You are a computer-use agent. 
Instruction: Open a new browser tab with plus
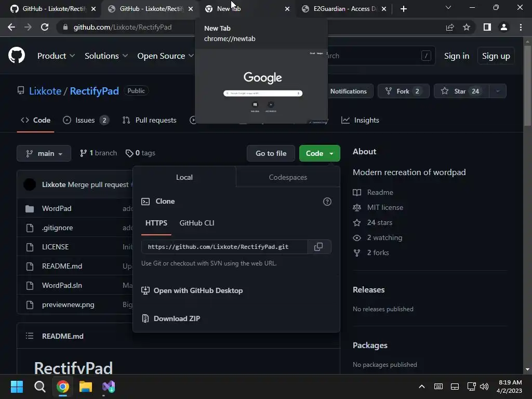coord(403,9)
